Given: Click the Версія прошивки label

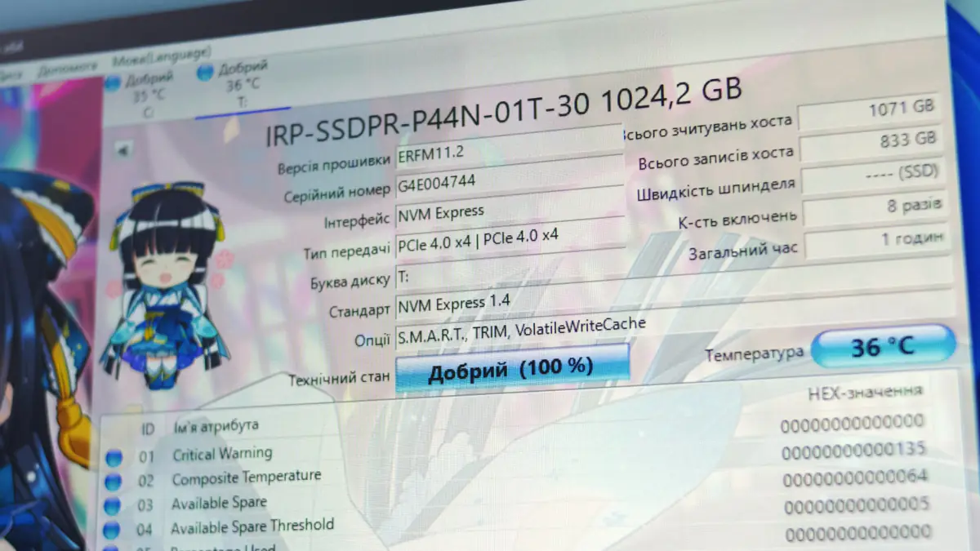Looking at the screenshot, I should pos(334,162).
